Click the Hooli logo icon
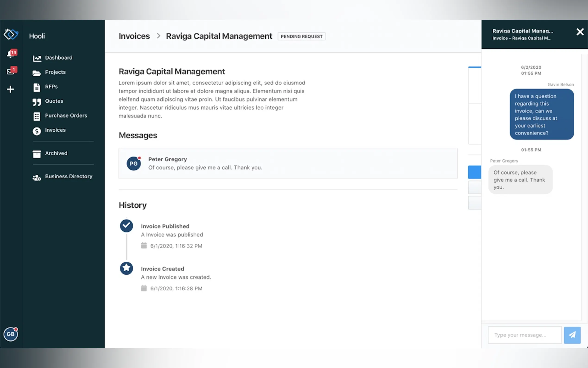 (x=11, y=34)
